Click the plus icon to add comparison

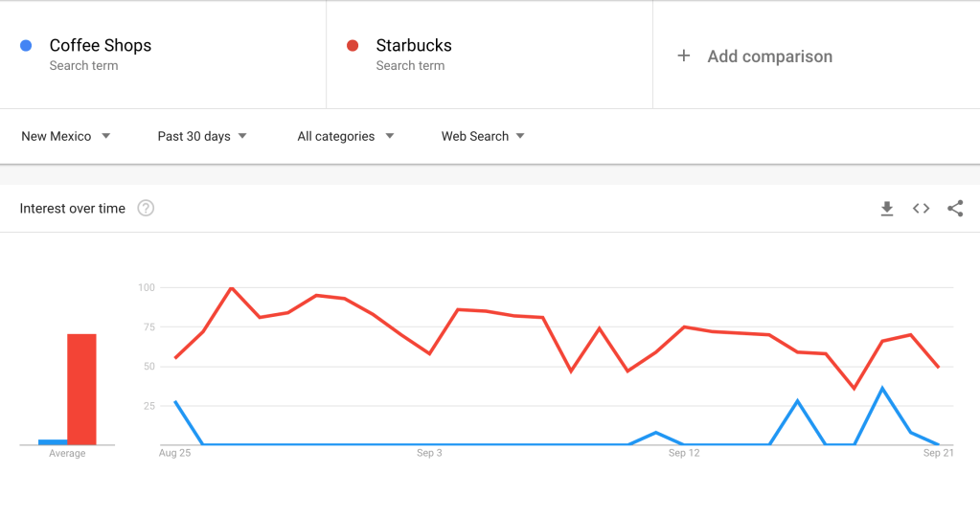click(684, 56)
